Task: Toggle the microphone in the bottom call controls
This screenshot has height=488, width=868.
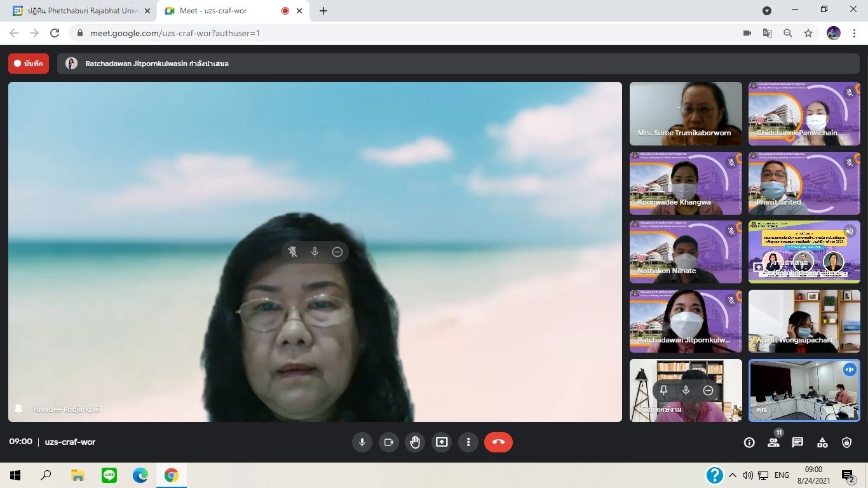Action: pos(362,442)
